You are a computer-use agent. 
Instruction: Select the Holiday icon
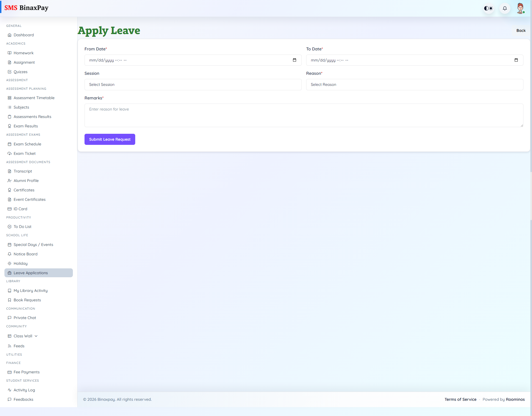point(9,263)
